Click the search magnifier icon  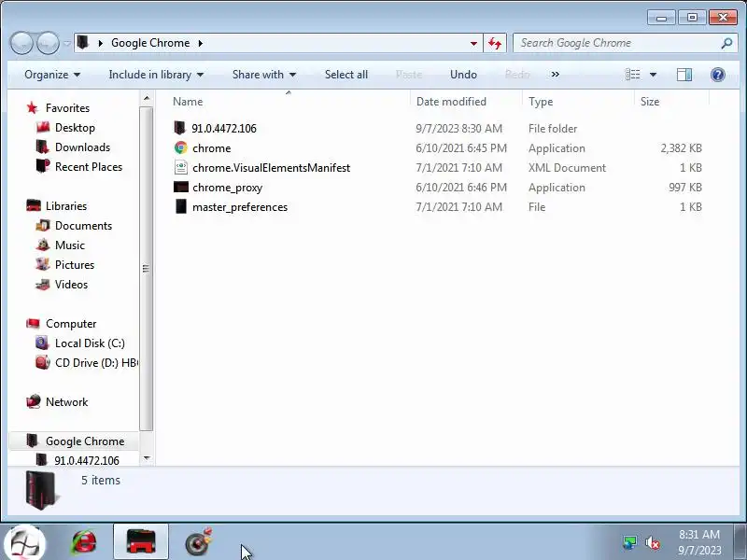click(726, 43)
